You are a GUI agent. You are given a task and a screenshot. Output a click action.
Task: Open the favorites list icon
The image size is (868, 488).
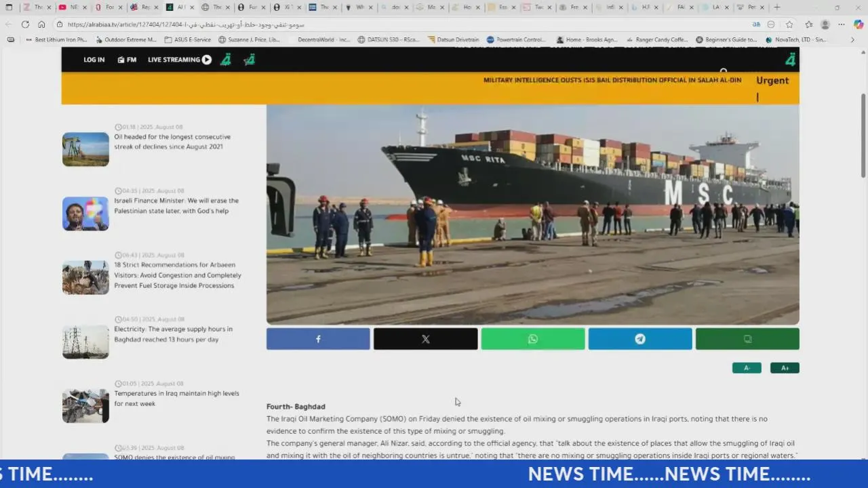point(809,24)
